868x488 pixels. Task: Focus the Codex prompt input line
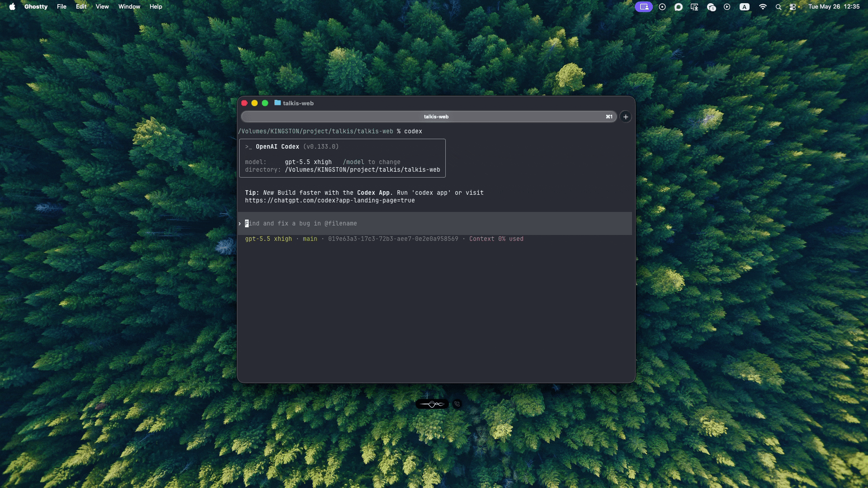435,224
